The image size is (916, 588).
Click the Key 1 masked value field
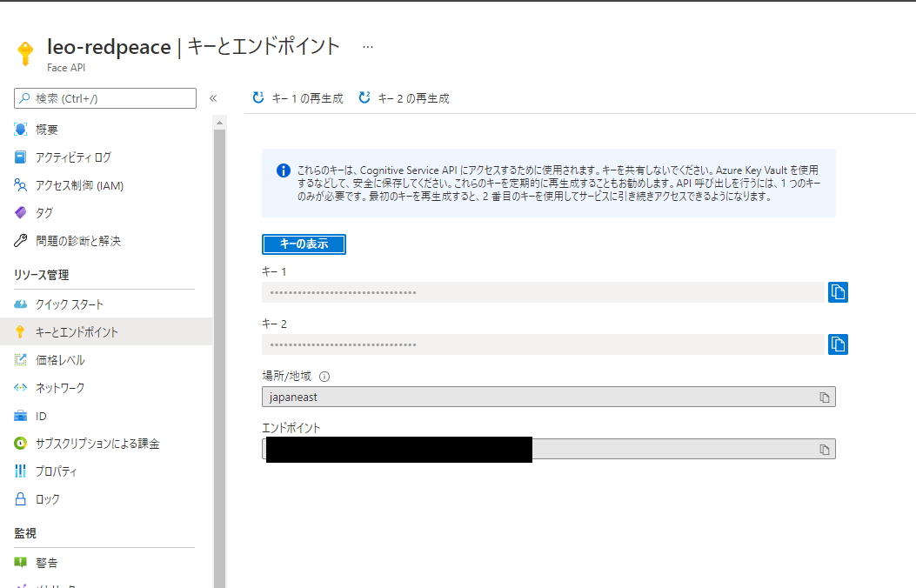pos(543,292)
